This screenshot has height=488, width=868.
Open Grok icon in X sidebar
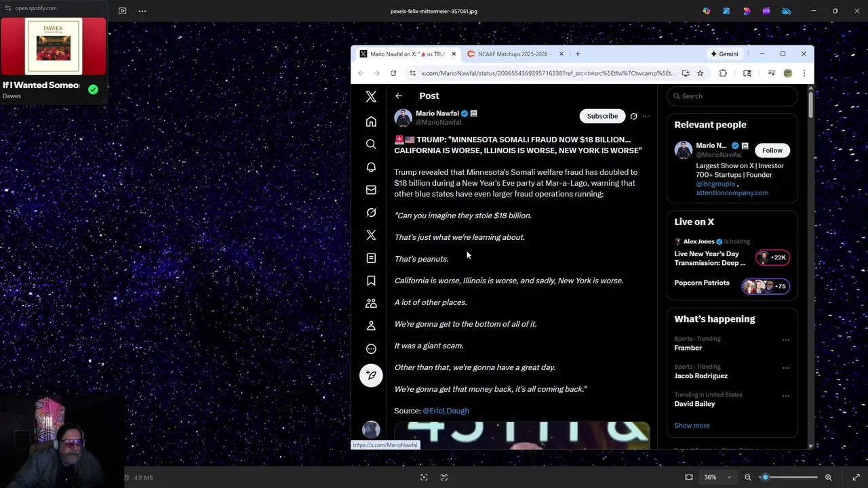pyautogui.click(x=371, y=212)
